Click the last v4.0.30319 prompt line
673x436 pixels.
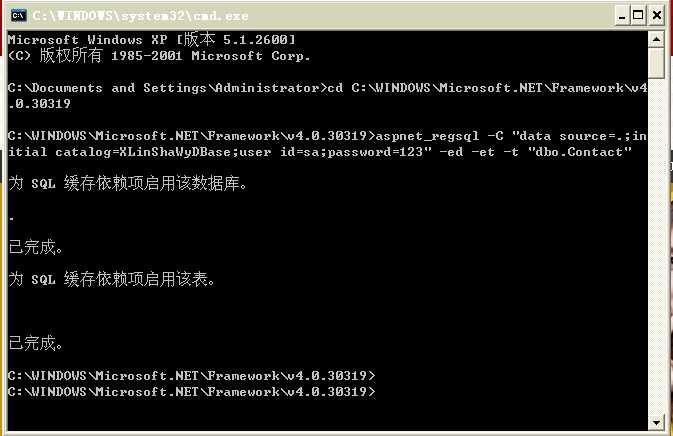(191, 392)
